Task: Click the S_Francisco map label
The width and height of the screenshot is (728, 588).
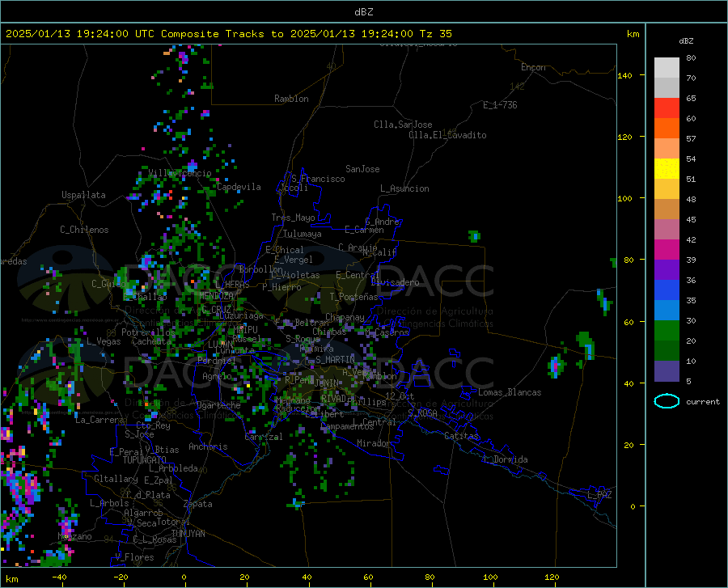Action: [x=318, y=179]
